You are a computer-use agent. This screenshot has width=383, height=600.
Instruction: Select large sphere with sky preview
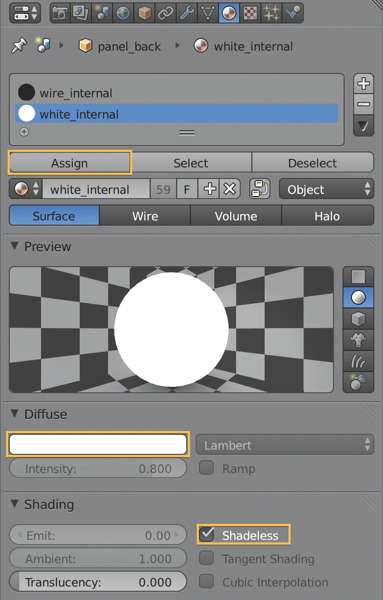[x=358, y=382]
